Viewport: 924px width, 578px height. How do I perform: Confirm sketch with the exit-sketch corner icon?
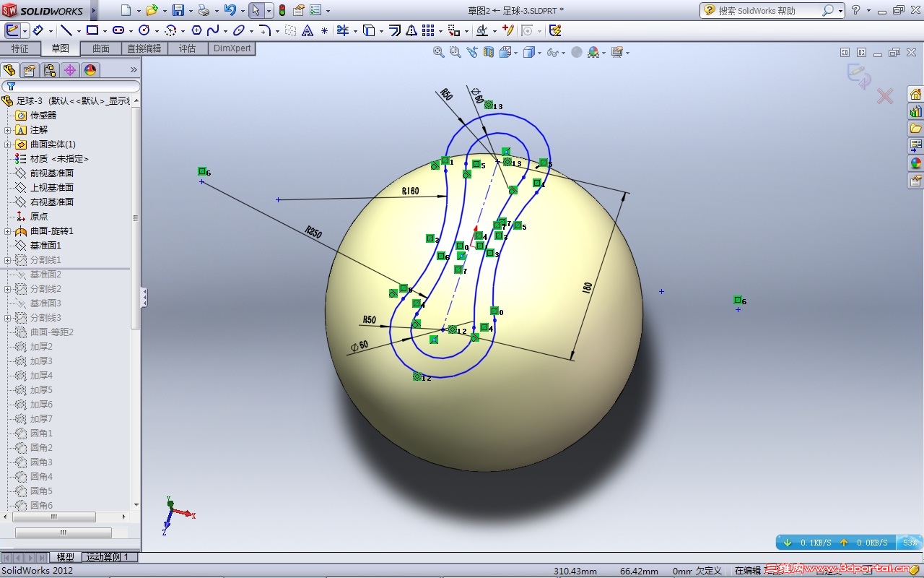tap(858, 76)
